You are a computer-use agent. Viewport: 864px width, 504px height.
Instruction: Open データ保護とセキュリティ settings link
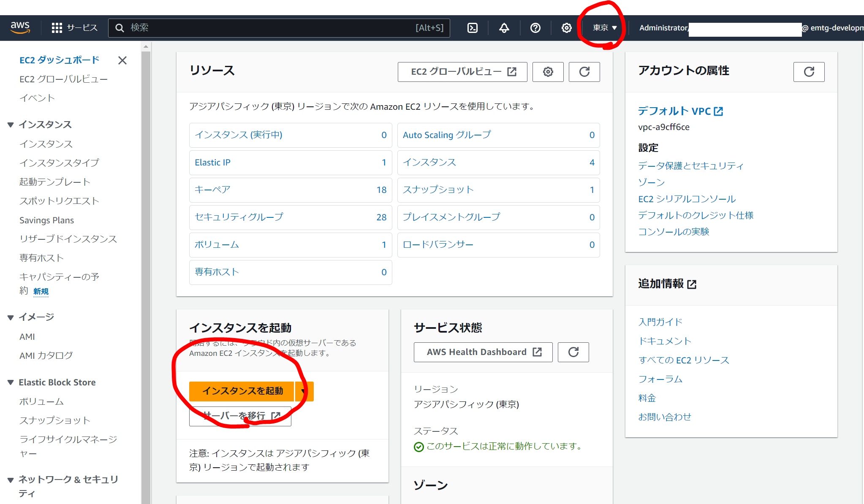pos(690,166)
